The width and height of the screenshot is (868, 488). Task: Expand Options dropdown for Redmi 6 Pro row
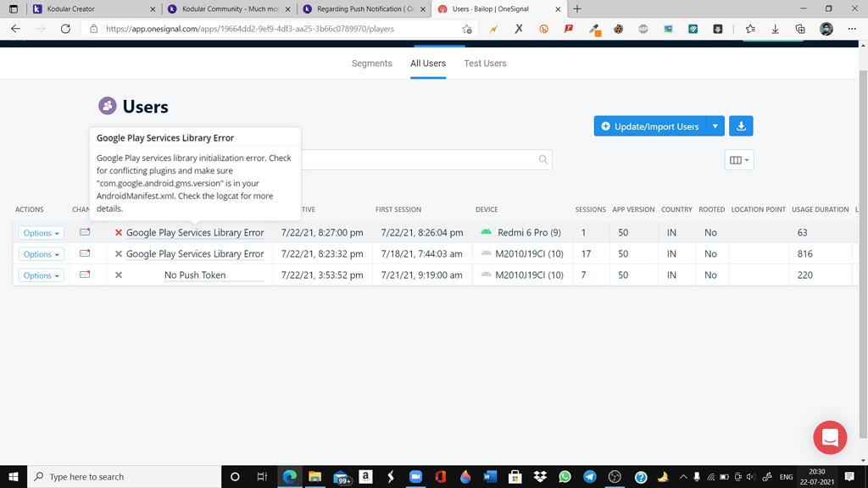[41, 233]
